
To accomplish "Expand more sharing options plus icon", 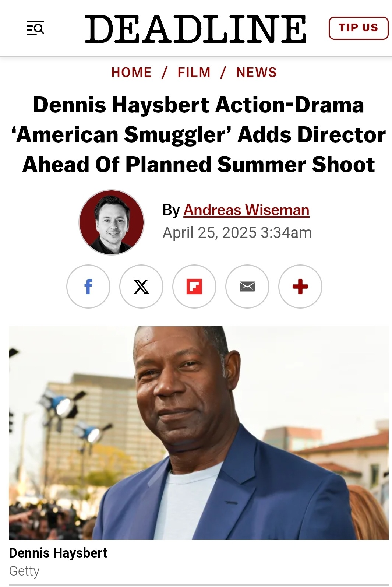I will (x=300, y=287).
